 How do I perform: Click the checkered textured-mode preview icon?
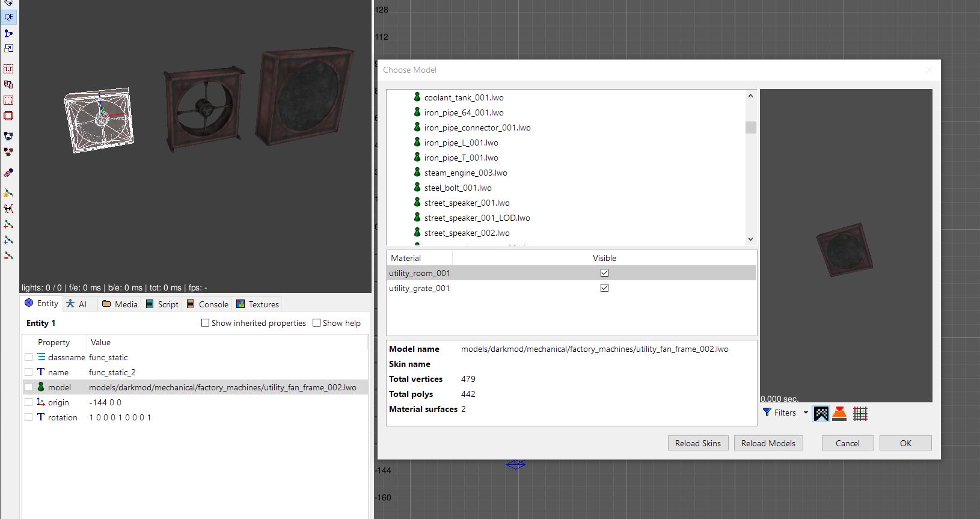[x=821, y=413]
